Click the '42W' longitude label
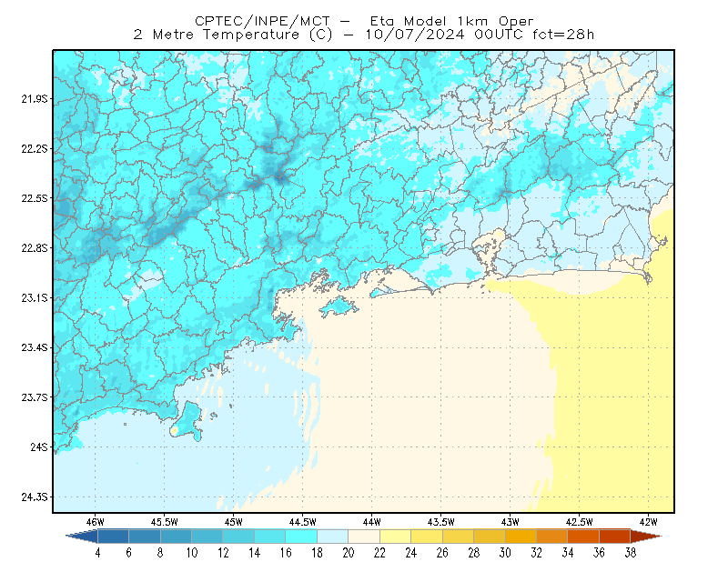 pyautogui.click(x=649, y=522)
